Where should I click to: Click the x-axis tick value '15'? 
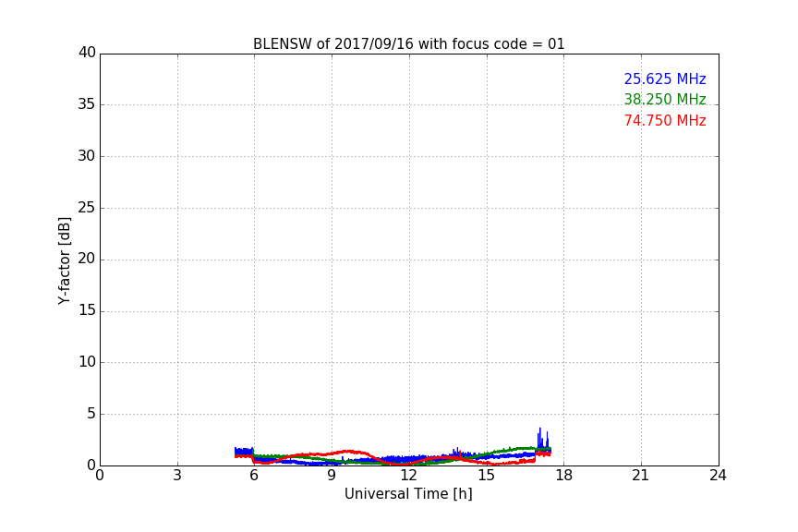486,476
